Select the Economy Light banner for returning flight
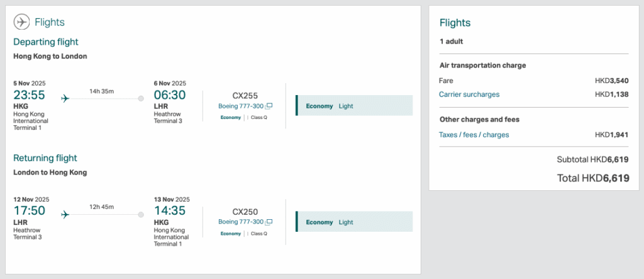644x279 pixels. pyautogui.click(x=354, y=222)
